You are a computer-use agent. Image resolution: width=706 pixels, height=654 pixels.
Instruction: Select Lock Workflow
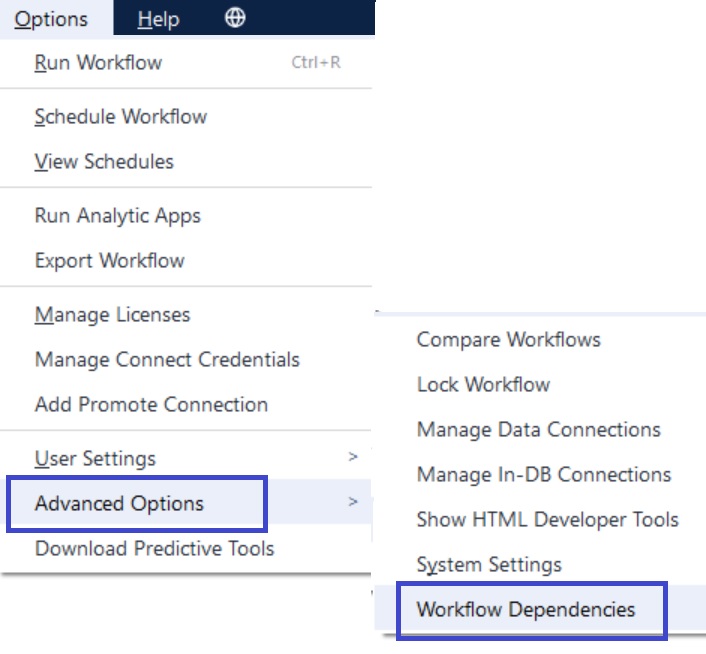540,384
